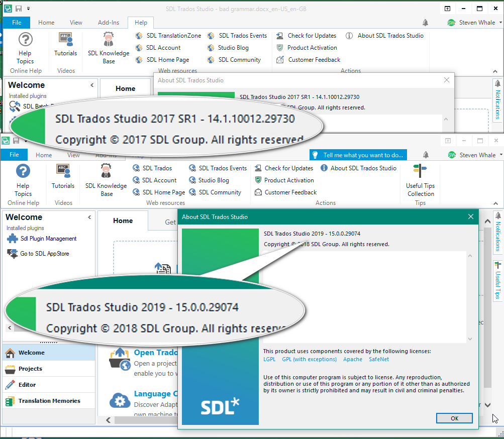Viewport: 504px width, 439px height.
Task: Open Tutorials in Studio 2019 ribbon
Action: (x=63, y=176)
